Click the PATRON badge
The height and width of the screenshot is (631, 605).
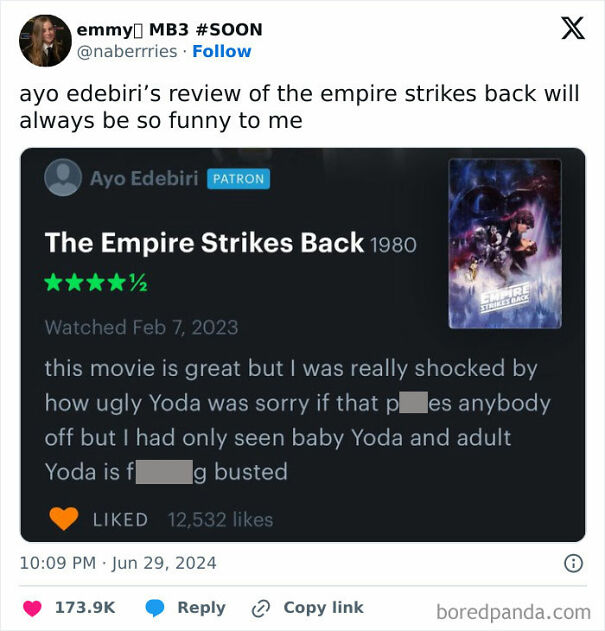(238, 179)
